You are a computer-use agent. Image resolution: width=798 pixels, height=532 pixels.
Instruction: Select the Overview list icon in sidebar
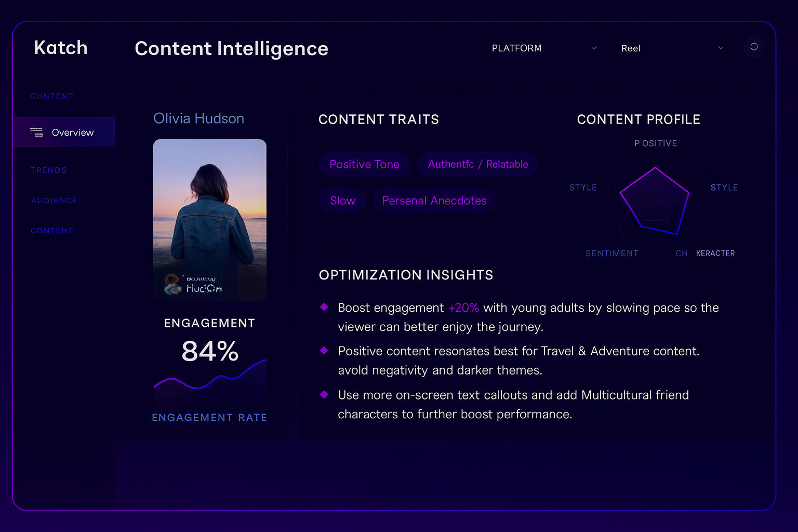click(x=37, y=132)
